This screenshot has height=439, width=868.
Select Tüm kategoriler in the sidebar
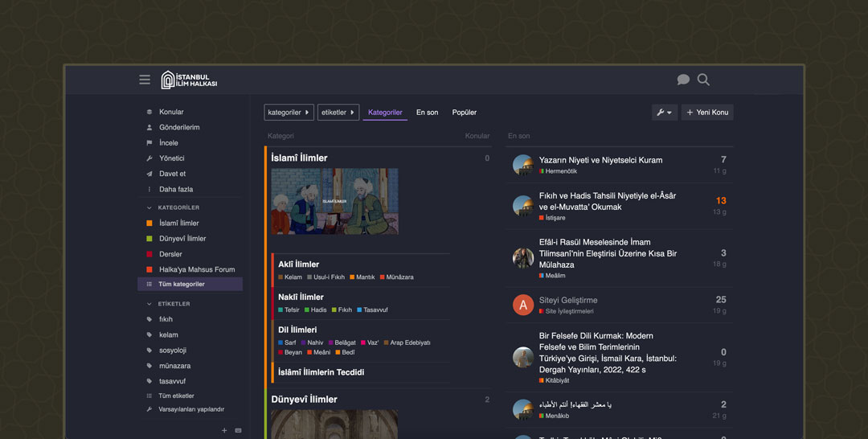(190, 284)
